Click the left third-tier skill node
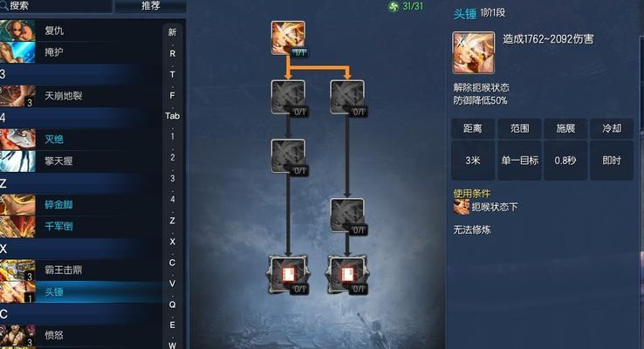 click(288, 156)
